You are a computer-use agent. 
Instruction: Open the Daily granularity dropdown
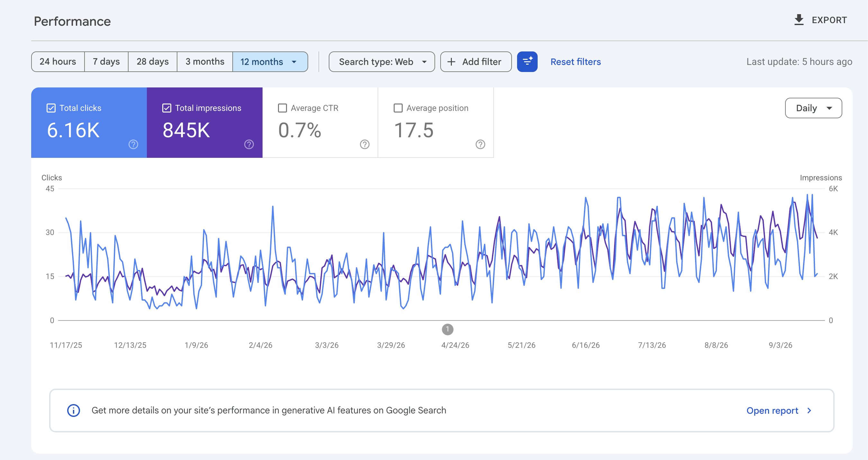(x=813, y=108)
